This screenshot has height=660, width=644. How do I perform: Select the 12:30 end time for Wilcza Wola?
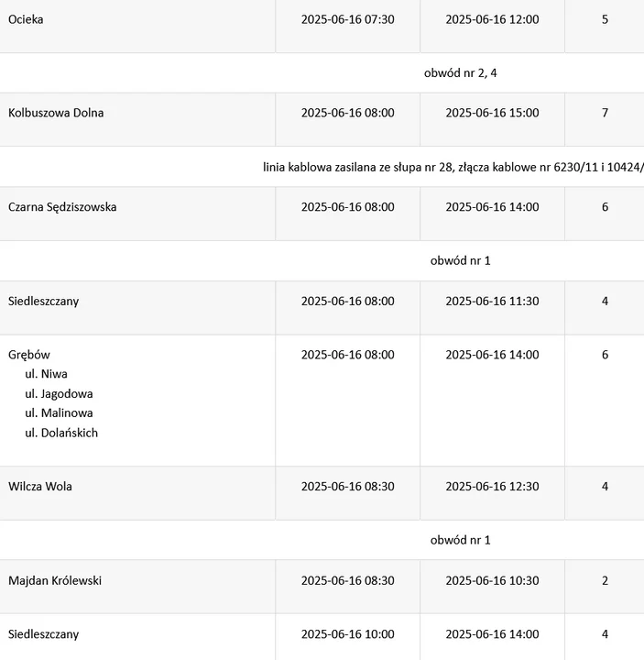click(x=492, y=487)
